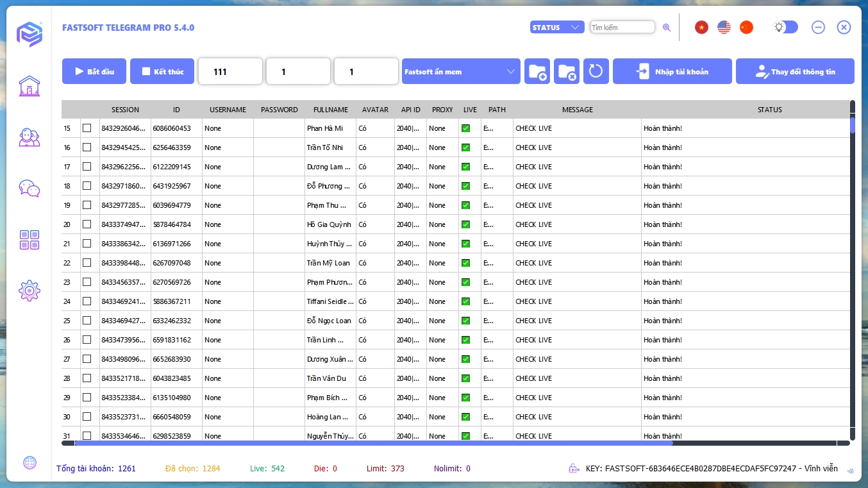Open the grid modules sidebar icon
The image size is (868, 488).
point(29,240)
